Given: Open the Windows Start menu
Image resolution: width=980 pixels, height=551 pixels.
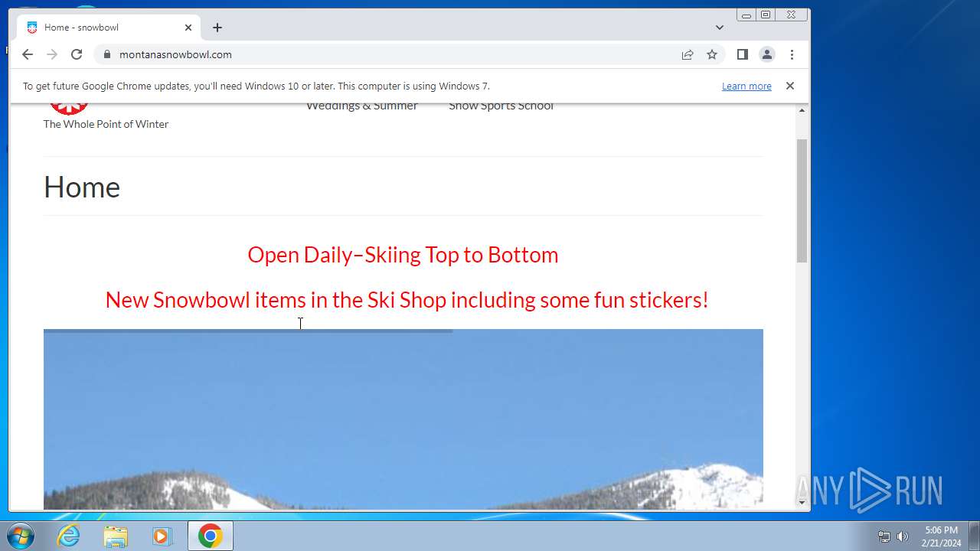Looking at the screenshot, I should (x=21, y=536).
